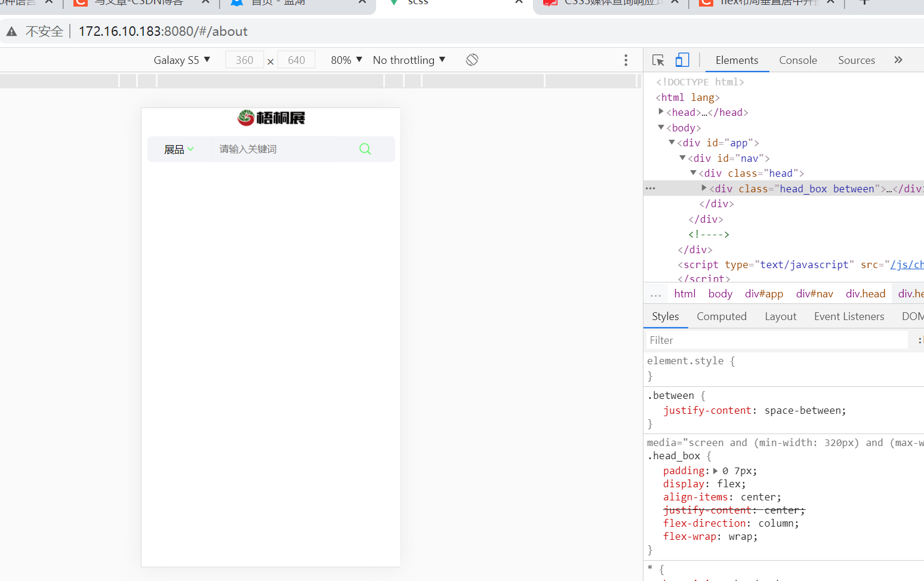Open the Computed pane tab

[x=722, y=316]
